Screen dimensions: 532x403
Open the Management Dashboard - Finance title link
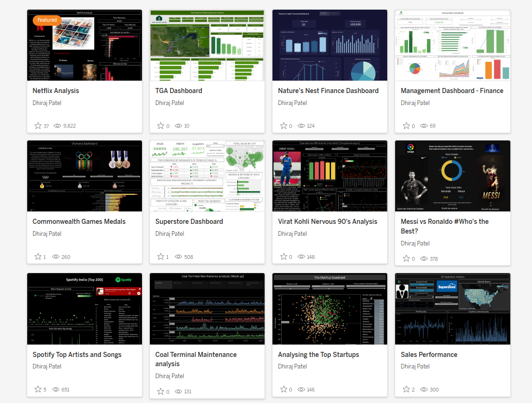click(452, 91)
